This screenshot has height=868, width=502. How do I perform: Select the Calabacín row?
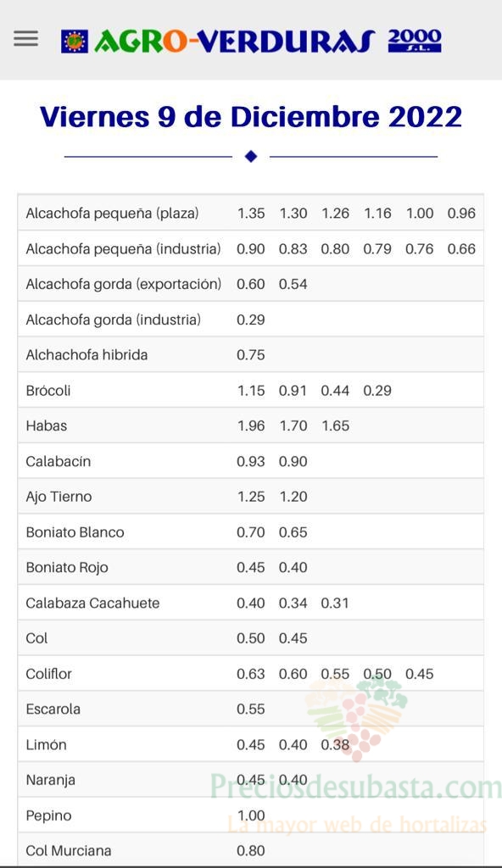(x=250, y=461)
